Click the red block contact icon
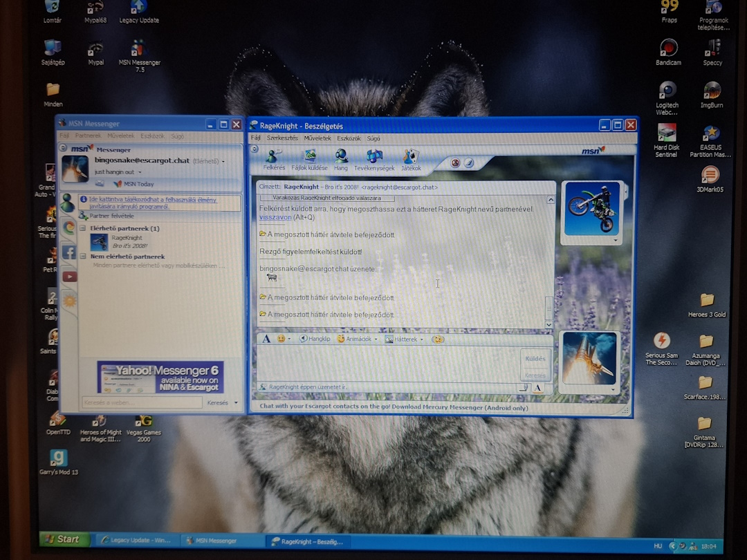This screenshot has width=747, height=560. point(455,163)
